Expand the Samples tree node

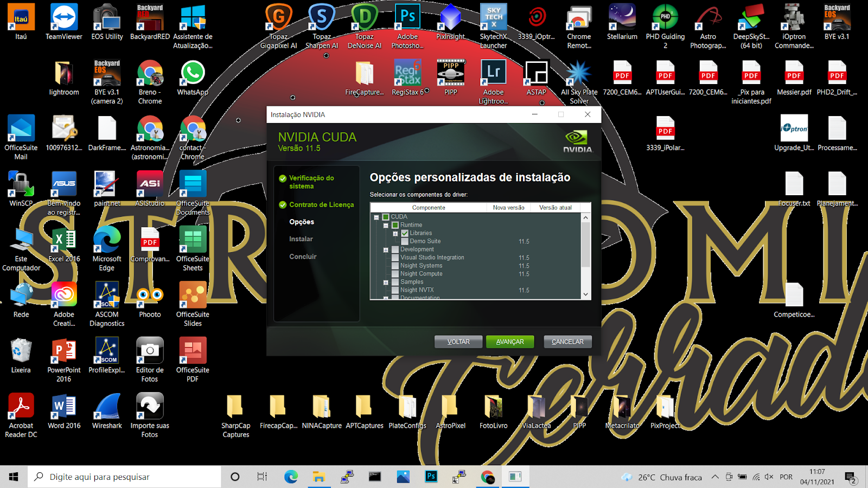click(386, 282)
